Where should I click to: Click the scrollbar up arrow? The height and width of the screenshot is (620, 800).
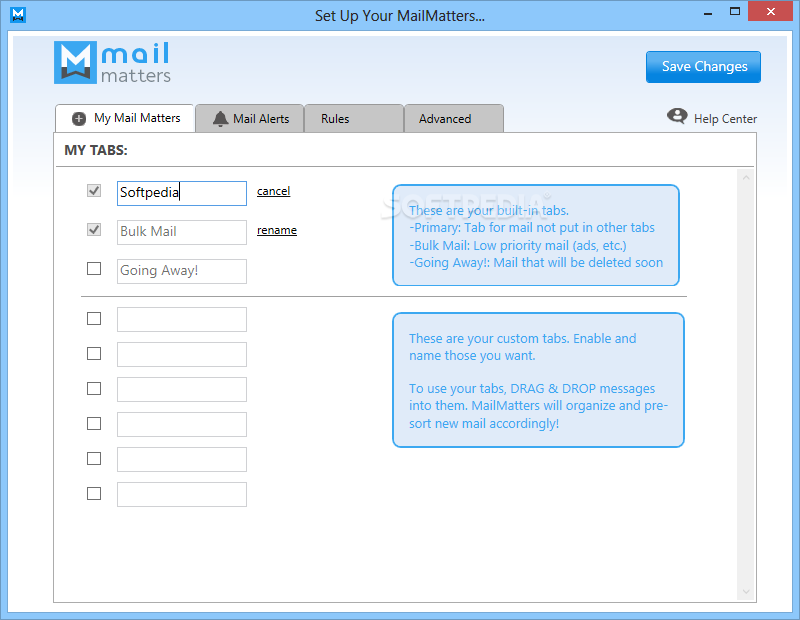tap(746, 178)
